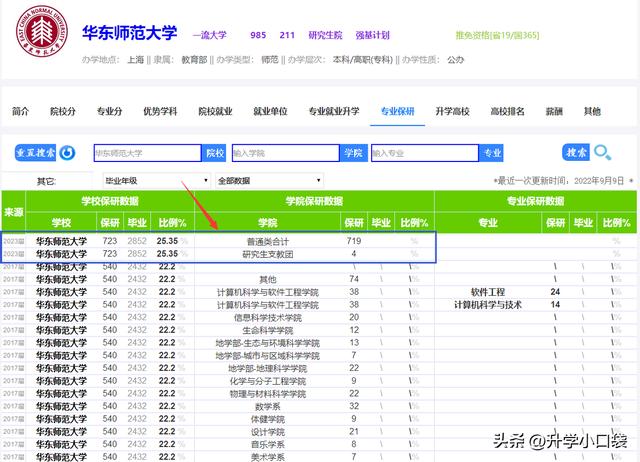The image size is (640, 462).
Task: Click the 其他 college cell with 74
Action: [x=267, y=280]
